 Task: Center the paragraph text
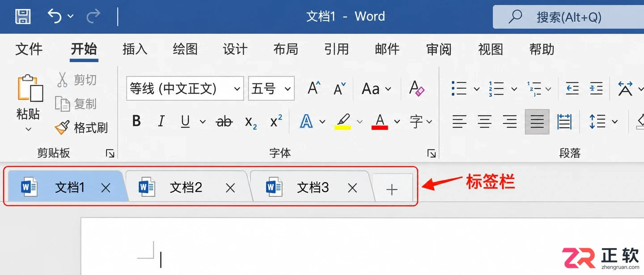click(485, 121)
